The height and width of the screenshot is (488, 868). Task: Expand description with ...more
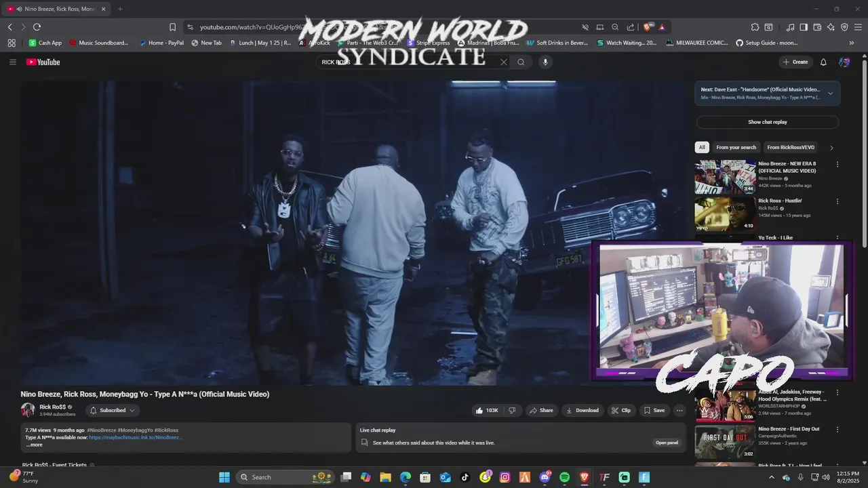[x=34, y=445]
